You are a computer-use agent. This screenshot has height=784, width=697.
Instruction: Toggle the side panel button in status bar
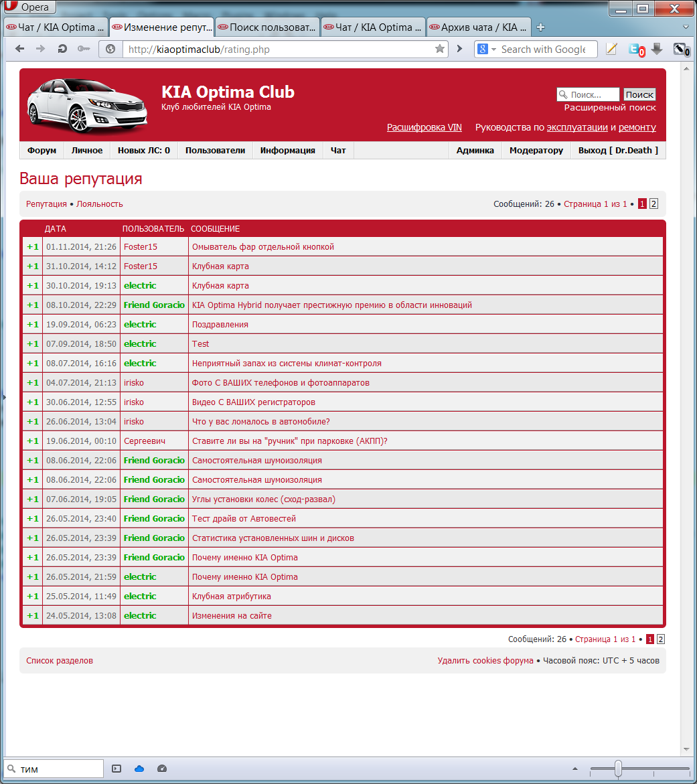(x=117, y=769)
